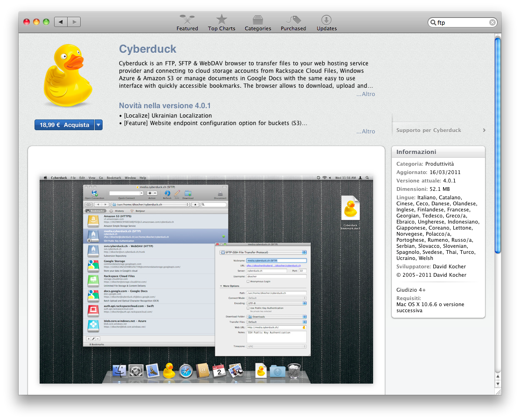The image size is (520, 420).
Task: Open the Purchased section
Action: pos(293,23)
